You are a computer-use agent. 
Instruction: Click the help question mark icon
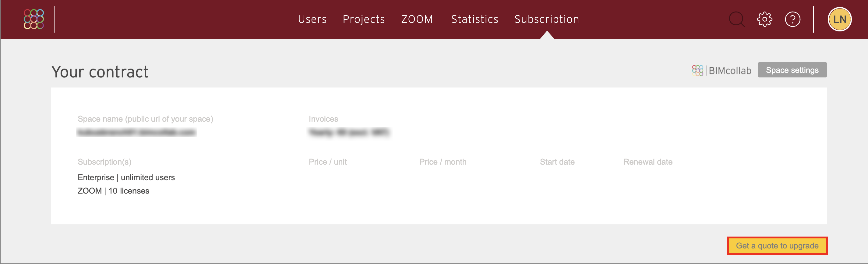(792, 19)
